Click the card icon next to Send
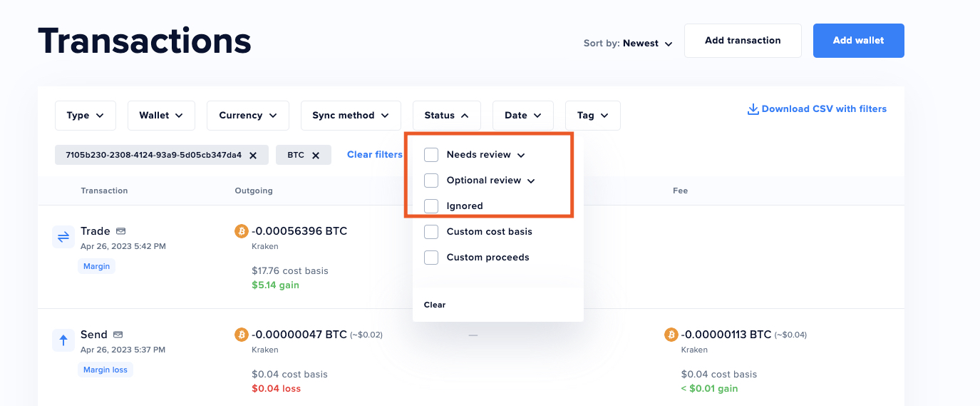 (118, 335)
